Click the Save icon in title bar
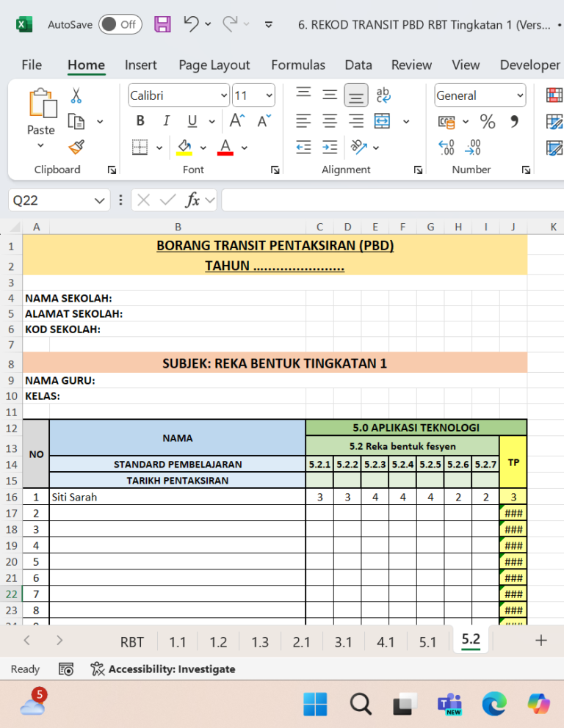Viewport: 564px width, 728px height. tap(162, 24)
